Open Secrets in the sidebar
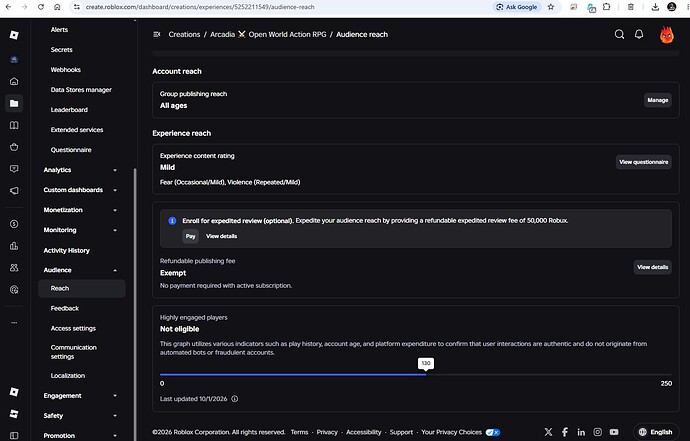 (62, 50)
